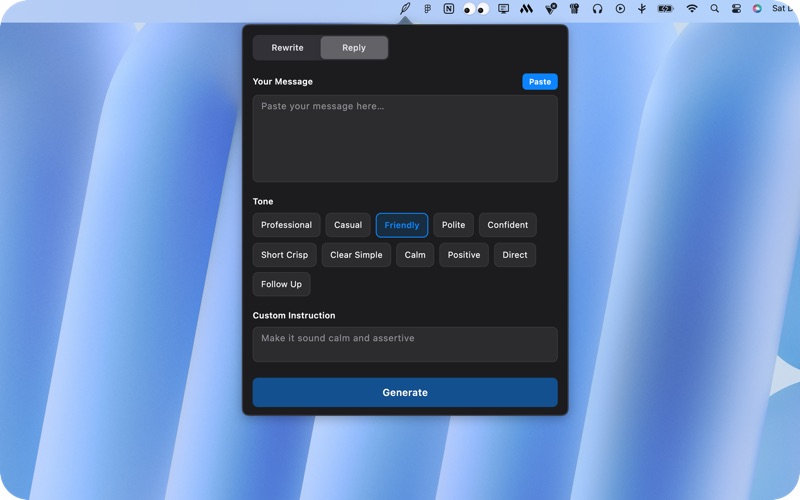The image size is (800, 500).
Task: Open Spotlight search magnifier
Action: pos(714,9)
